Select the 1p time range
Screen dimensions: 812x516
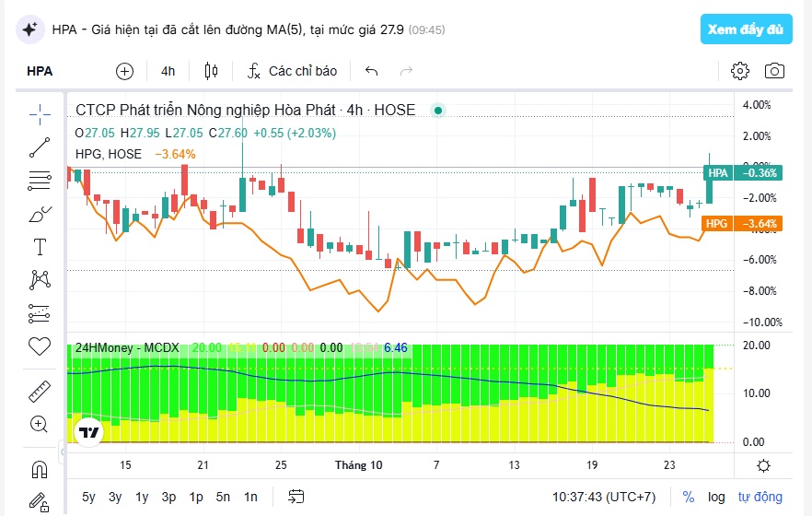[x=196, y=497]
